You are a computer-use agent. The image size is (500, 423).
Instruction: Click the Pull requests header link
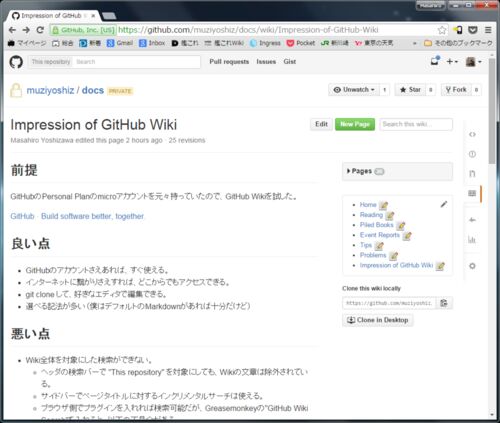coord(229,62)
